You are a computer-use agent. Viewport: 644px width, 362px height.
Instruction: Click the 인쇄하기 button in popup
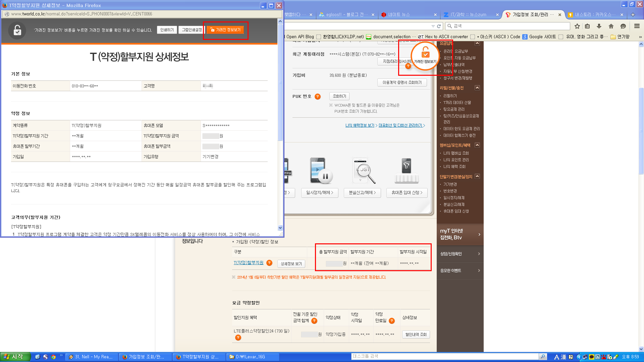[167, 30]
